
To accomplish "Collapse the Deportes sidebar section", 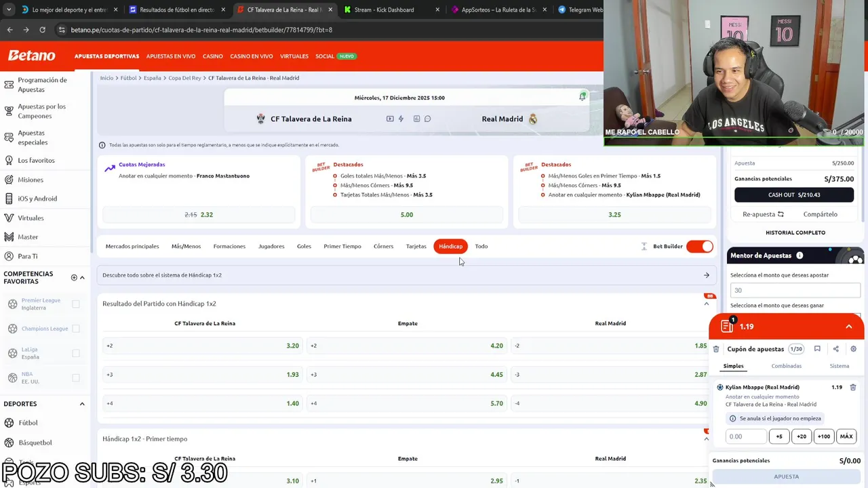I will (x=82, y=404).
